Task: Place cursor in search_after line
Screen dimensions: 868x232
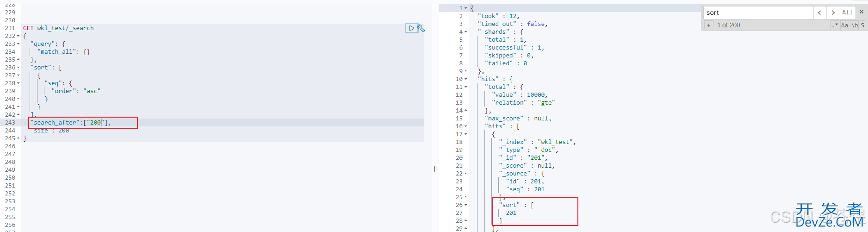Action: [x=71, y=123]
